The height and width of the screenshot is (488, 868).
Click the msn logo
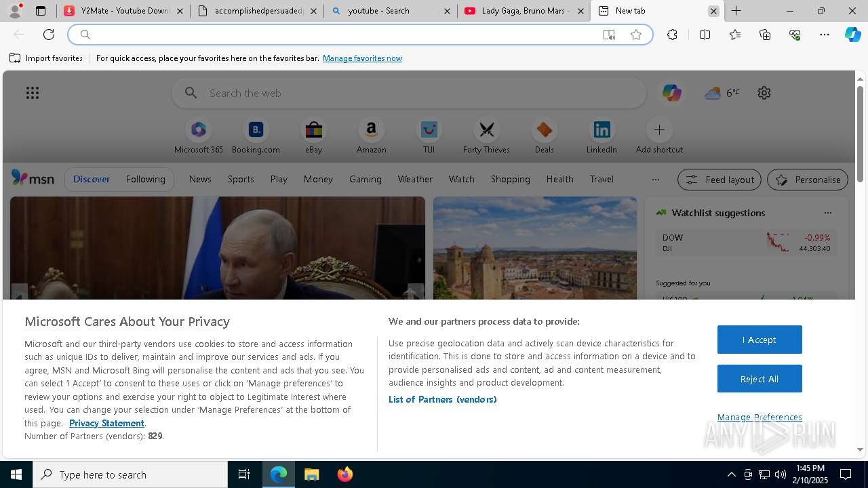coord(33,178)
